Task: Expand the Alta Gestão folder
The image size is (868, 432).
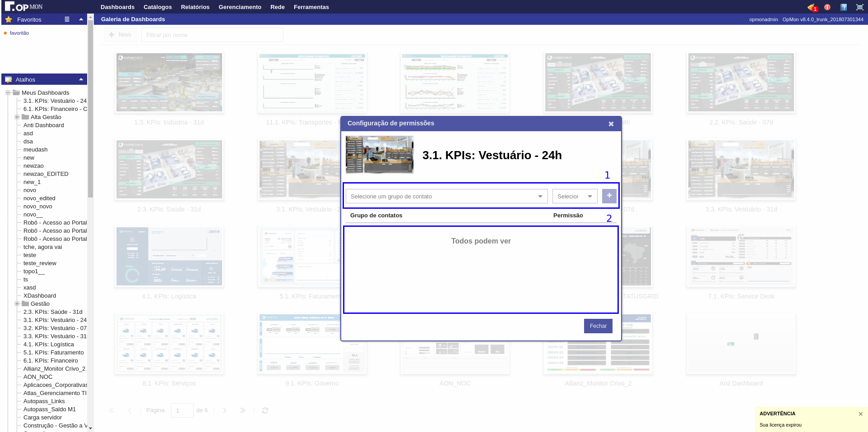Action: click(x=17, y=117)
